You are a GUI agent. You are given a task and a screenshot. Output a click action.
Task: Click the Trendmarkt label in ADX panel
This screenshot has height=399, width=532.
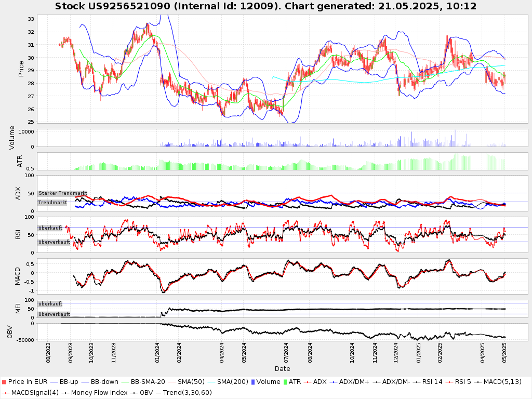tap(52, 203)
